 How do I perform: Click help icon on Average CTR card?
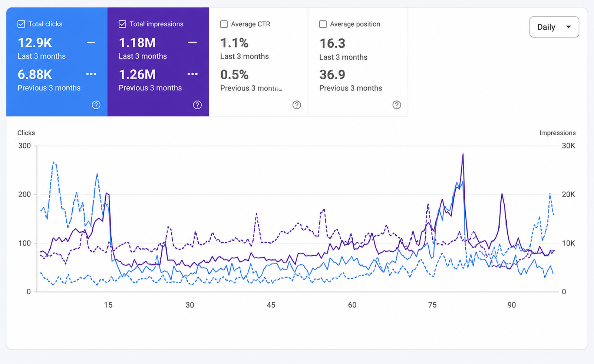coord(297,105)
